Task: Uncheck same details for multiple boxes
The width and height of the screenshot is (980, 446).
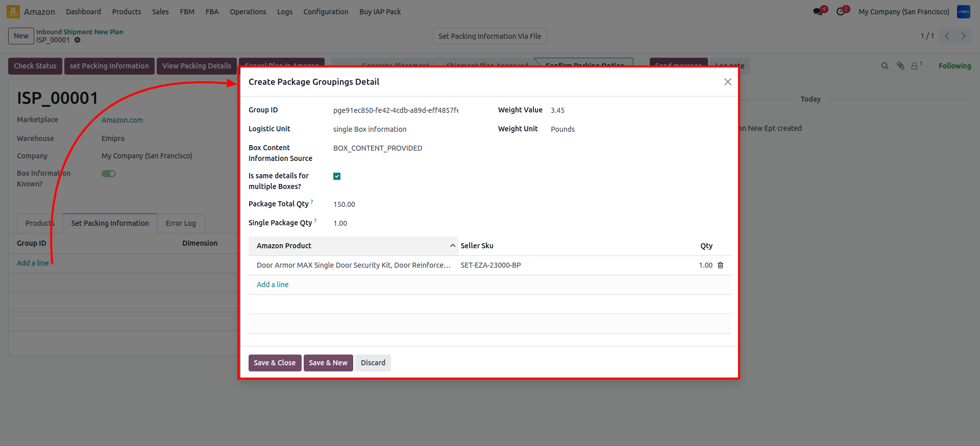Action: 337,176
